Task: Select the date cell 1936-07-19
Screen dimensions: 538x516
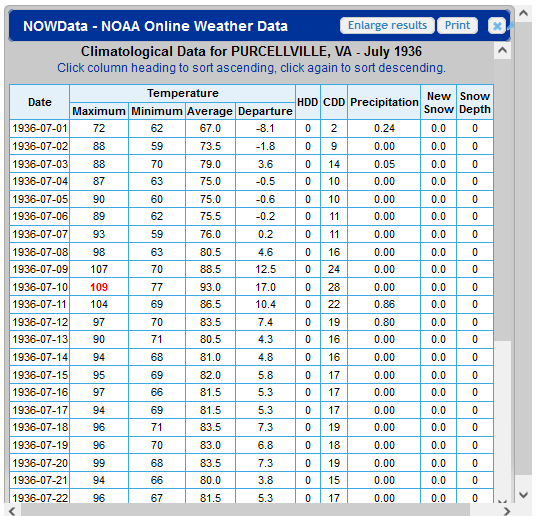Action: [x=40, y=445]
